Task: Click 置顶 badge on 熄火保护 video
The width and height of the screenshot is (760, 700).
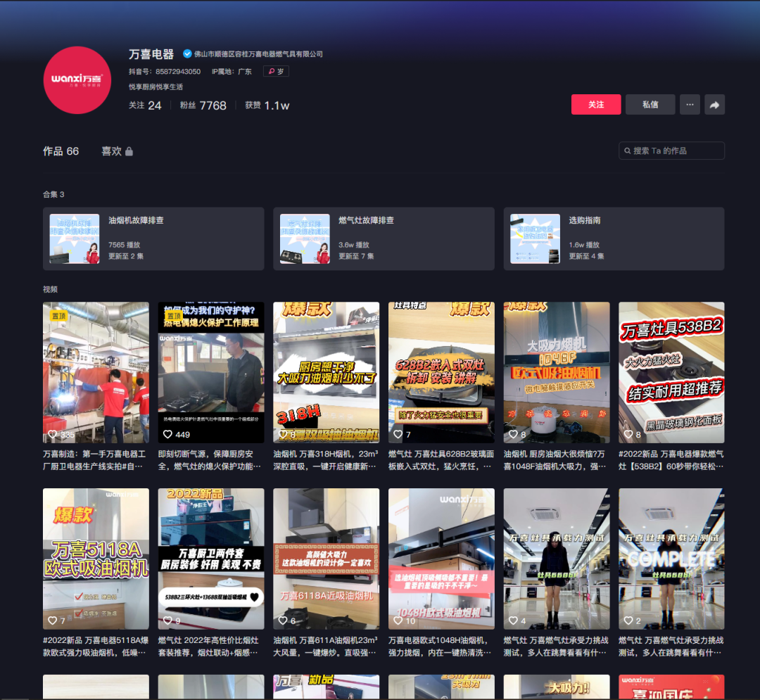Action: pyautogui.click(x=174, y=316)
